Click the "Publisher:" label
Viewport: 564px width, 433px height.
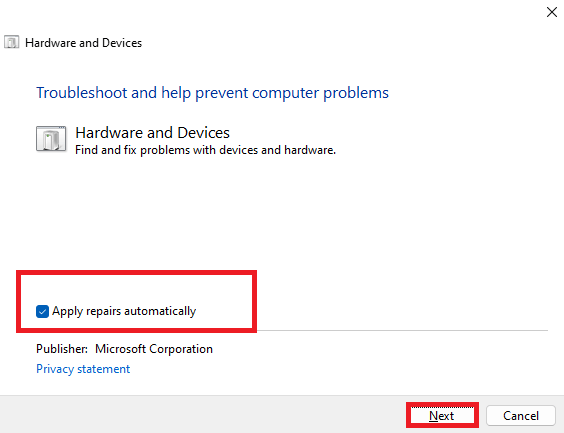(62, 349)
